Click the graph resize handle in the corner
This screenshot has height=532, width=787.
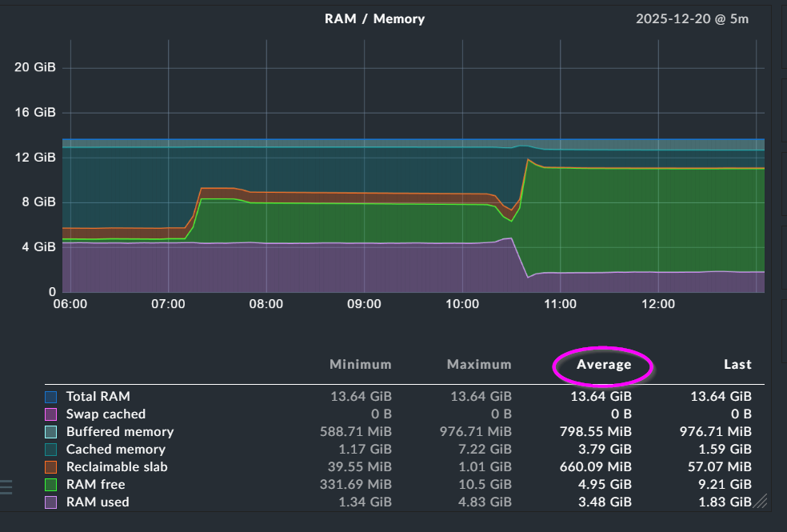coord(760,502)
